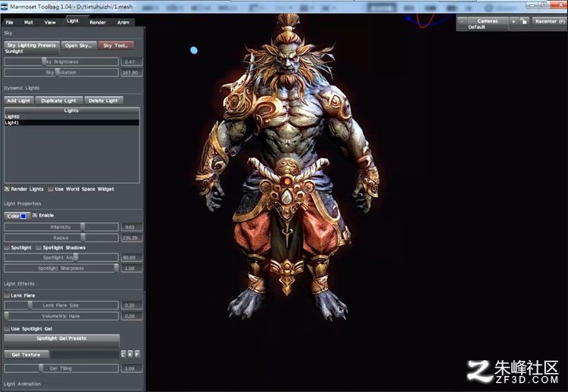Click the P button beside Gel Texture
Viewport: 568px width, 392px height.
137,354
